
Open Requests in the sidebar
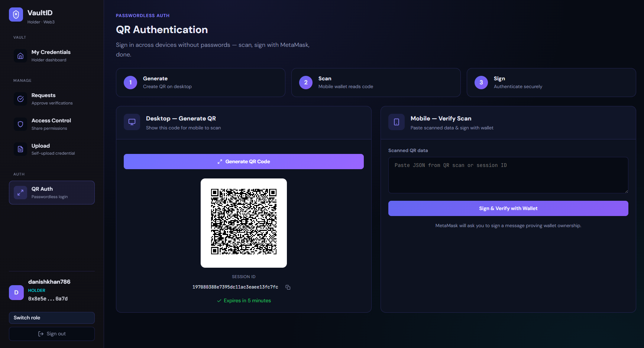pyautogui.click(x=52, y=99)
